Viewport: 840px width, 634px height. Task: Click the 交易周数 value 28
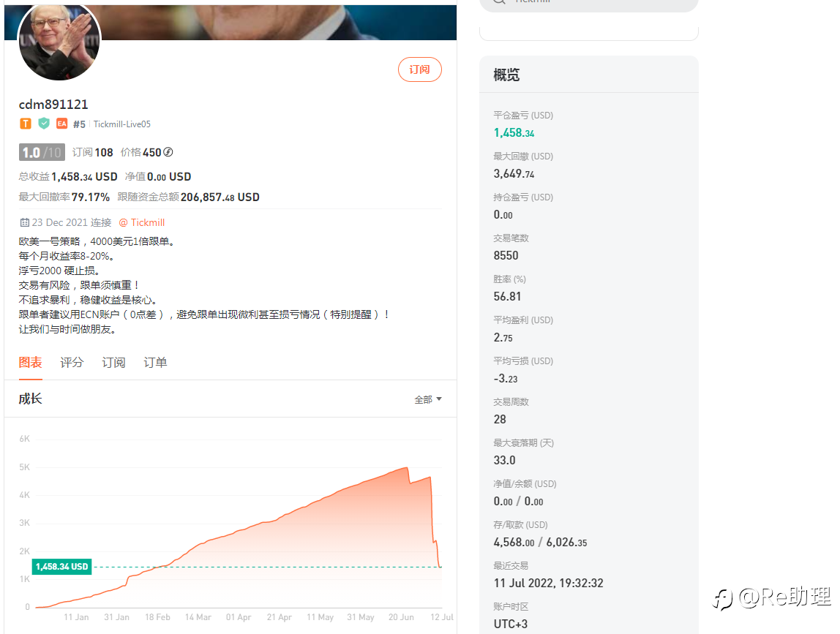[x=499, y=419]
